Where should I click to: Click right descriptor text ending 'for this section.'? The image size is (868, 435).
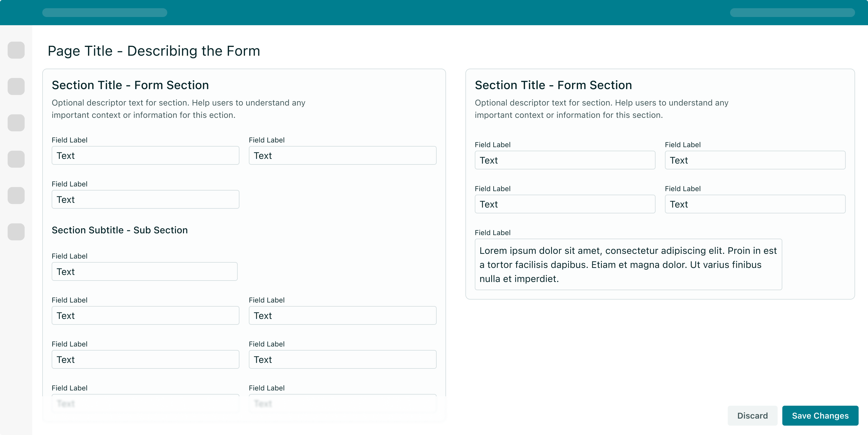point(602,109)
